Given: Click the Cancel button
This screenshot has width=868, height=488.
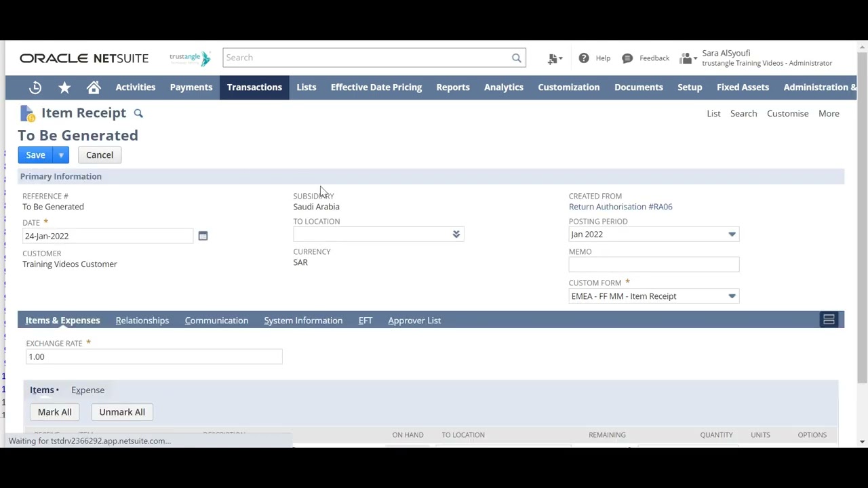Looking at the screenshot, I should click(100, 155).
